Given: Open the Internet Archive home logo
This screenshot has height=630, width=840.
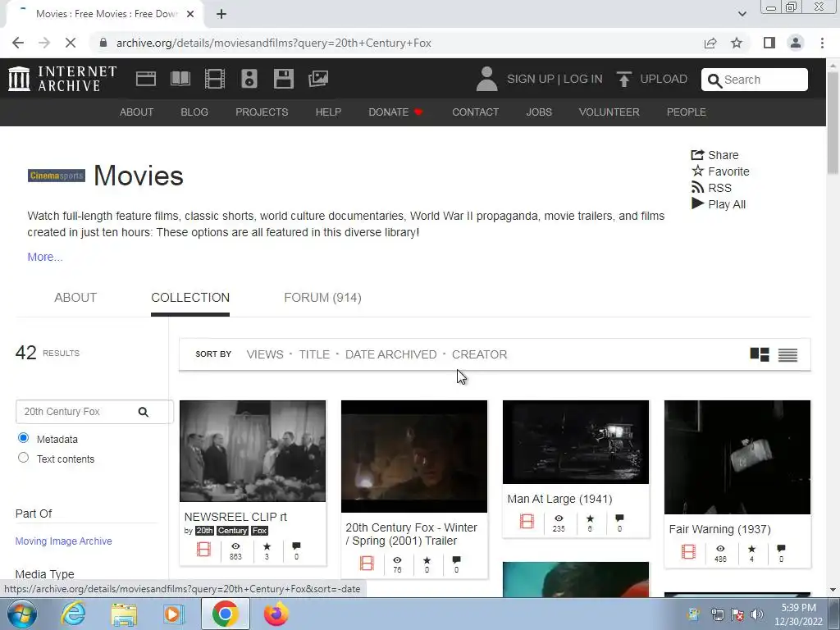Looking at the screenshot, I should [62, 79].
